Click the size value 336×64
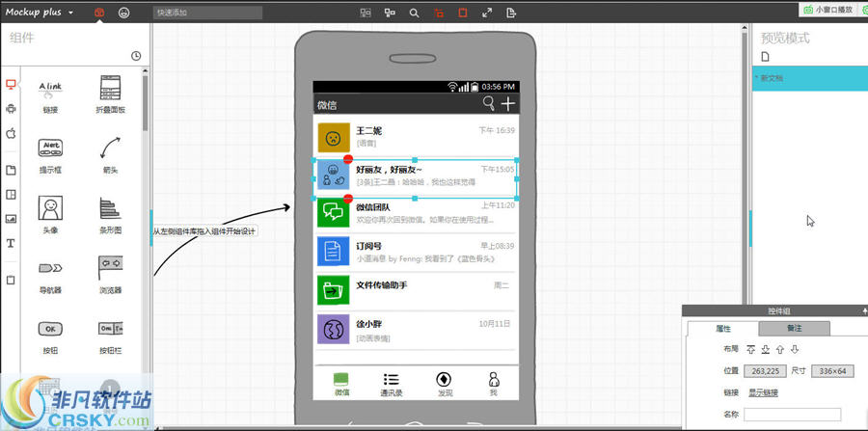 click(832, 370)
